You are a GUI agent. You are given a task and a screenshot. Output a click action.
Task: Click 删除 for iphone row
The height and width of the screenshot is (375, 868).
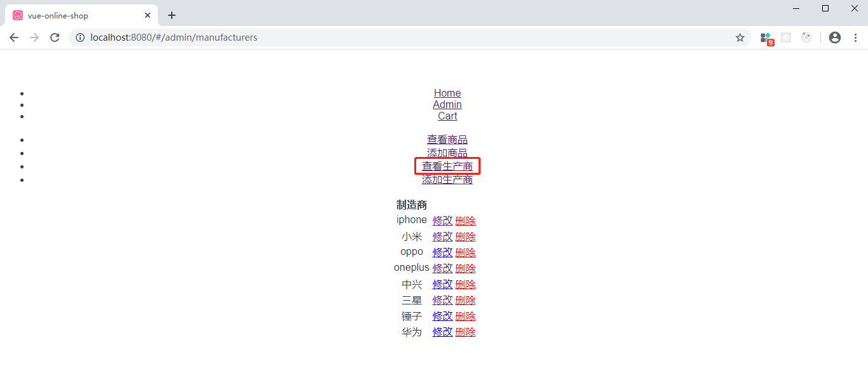466,221
